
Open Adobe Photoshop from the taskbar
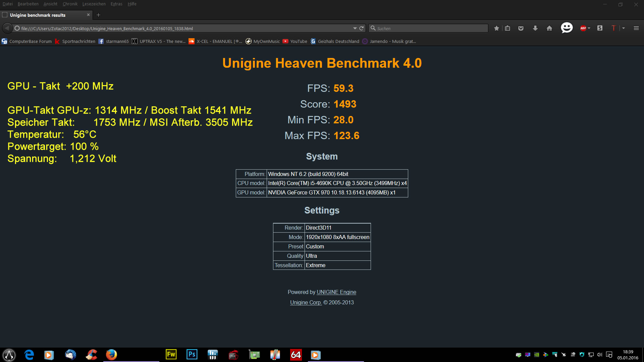[x=192, y=355]
